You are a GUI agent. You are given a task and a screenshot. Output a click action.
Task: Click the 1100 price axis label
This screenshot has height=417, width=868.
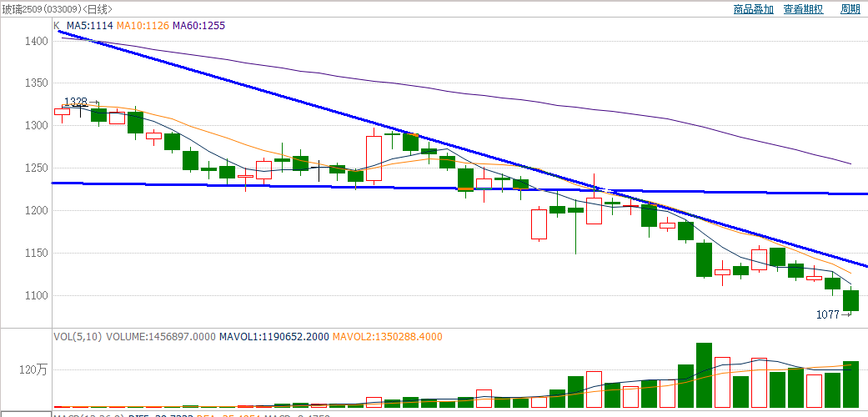tap(37, 296)
